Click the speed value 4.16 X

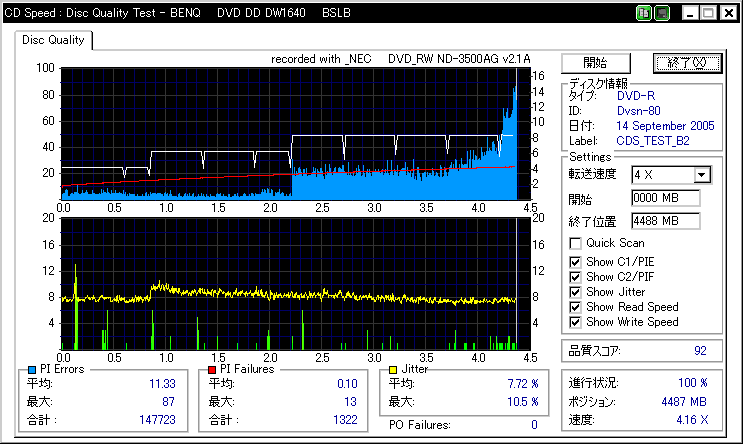(x=692, y=420)
